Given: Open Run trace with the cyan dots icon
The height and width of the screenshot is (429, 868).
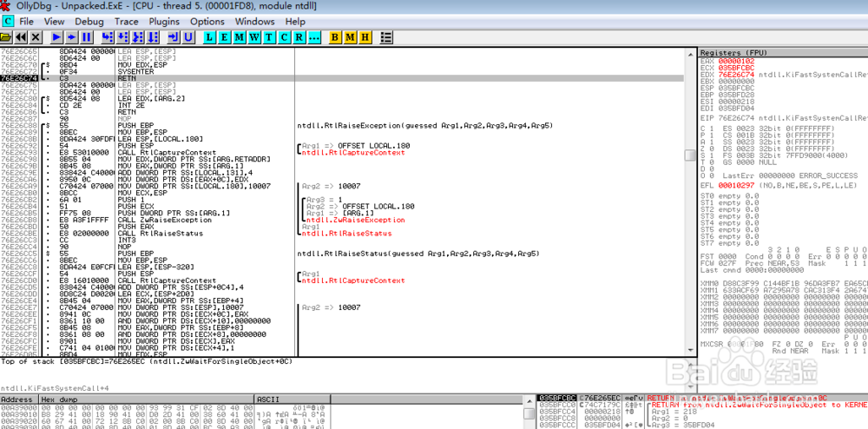Looking at the screenshot, I should [x=314, y=37].
